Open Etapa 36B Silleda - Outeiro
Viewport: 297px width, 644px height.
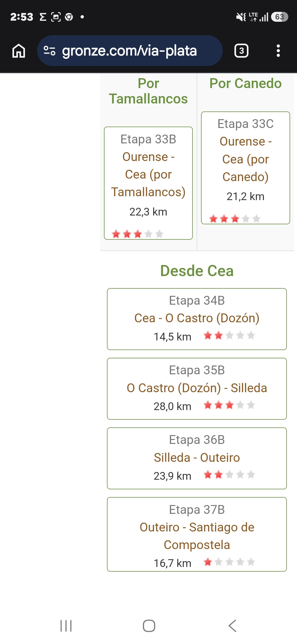point(197,459)
